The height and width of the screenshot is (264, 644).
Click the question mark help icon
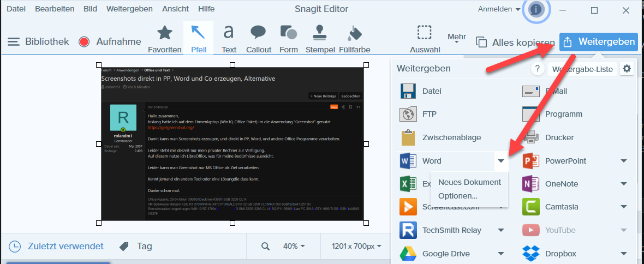[538, 69]
